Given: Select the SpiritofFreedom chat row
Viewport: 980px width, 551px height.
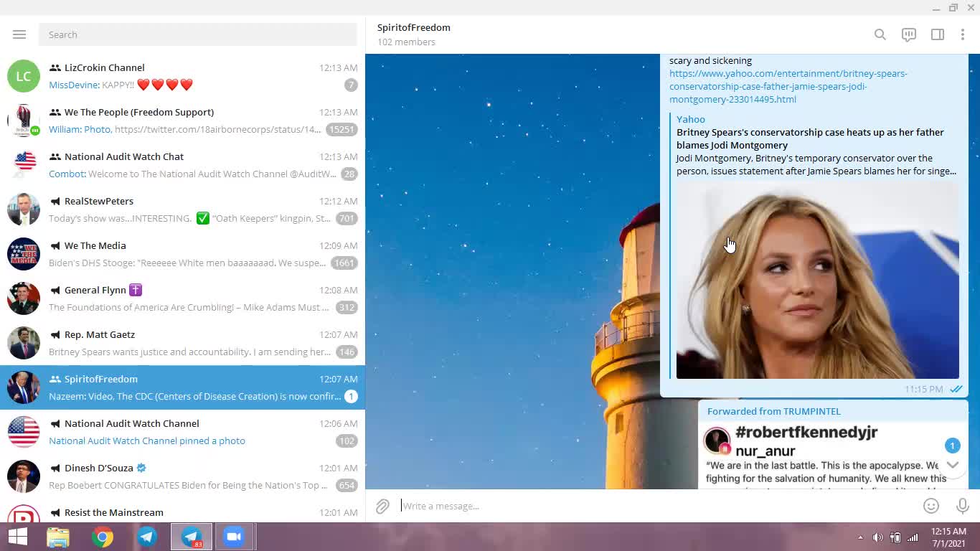Looking at the screenshot, I should (x=182, y=387).
